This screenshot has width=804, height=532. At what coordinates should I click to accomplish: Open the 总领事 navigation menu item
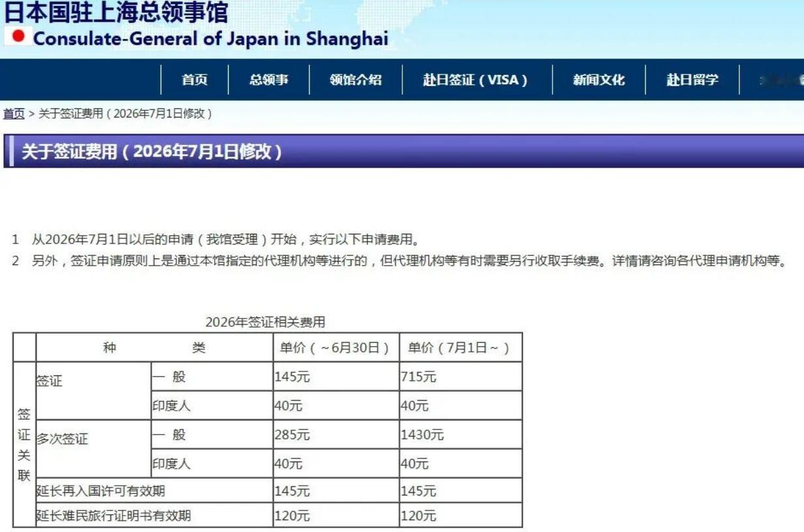268,80
